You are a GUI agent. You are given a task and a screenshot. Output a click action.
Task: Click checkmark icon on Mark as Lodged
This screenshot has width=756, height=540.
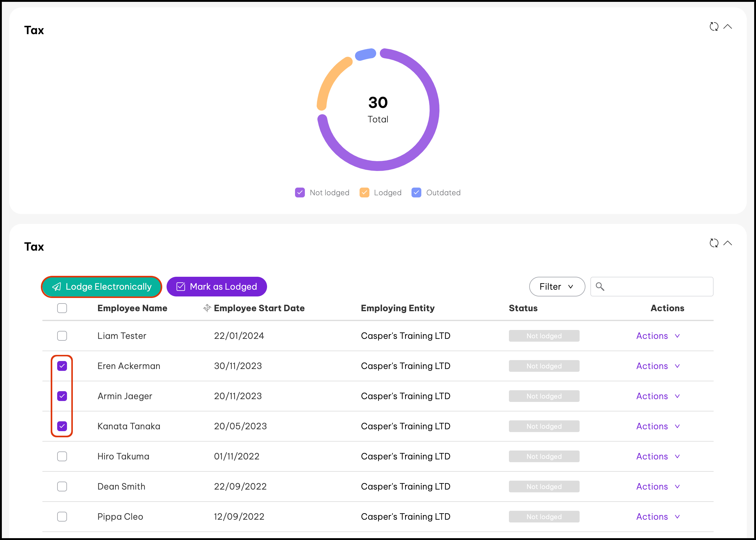pyautogui.click(x=180, y=287)
